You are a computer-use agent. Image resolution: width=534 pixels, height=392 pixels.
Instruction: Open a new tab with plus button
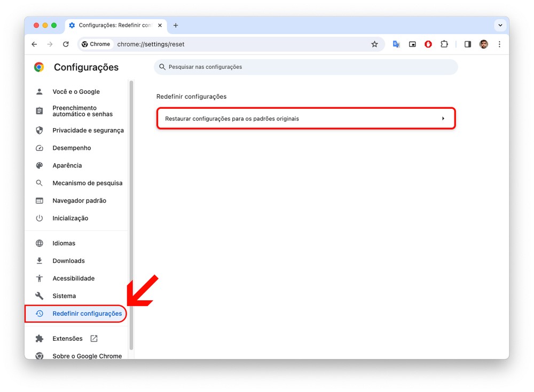tap(176, 25)
